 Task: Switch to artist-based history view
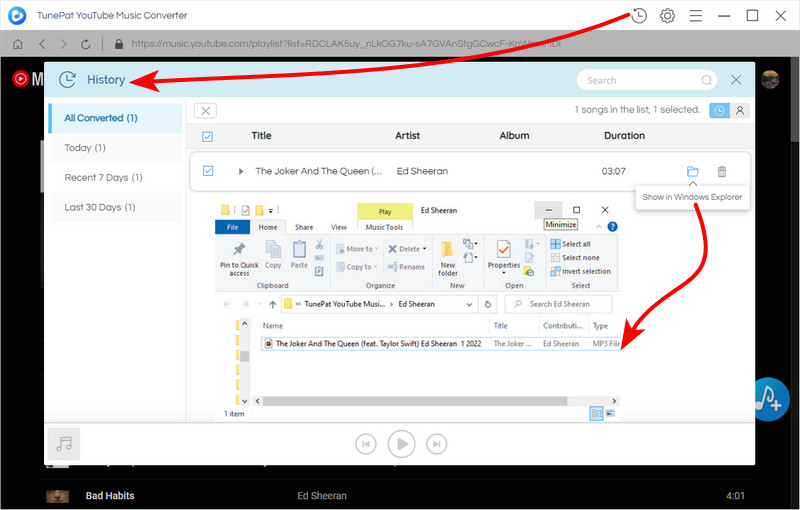tap(740, 111)
